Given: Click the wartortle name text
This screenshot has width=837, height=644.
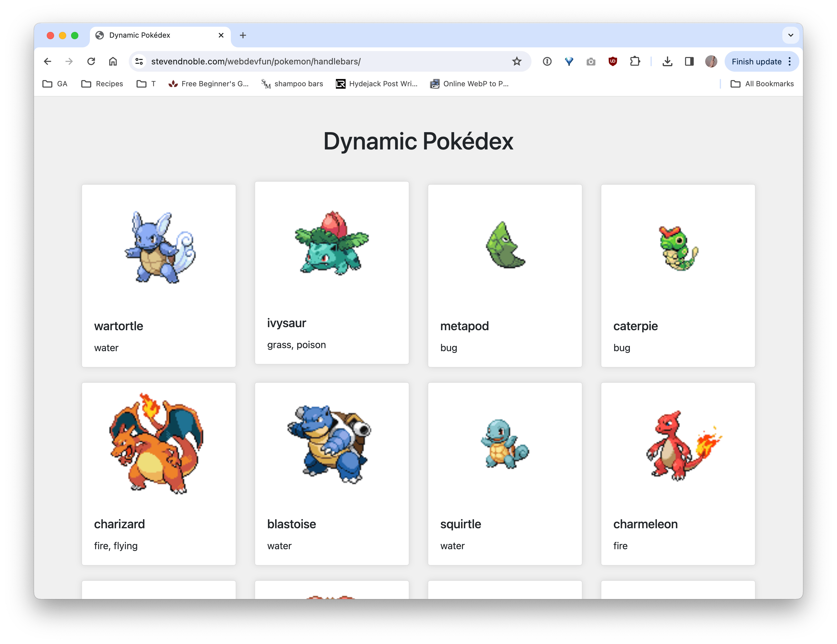Looking at the screenshot, I should [x=118, y=326].
